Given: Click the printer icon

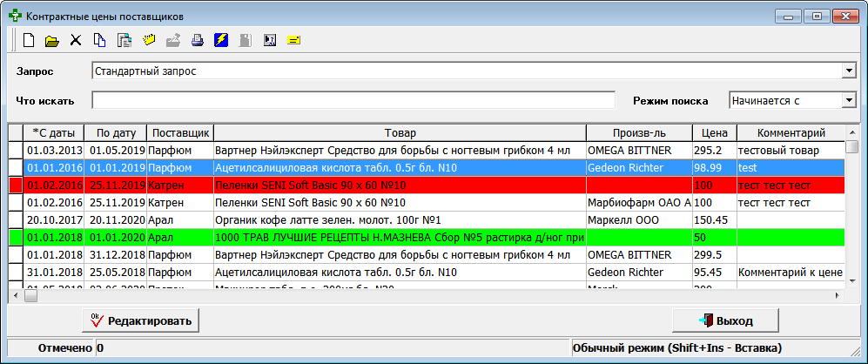Looking at the screenshot, I should tap(198, 40).
